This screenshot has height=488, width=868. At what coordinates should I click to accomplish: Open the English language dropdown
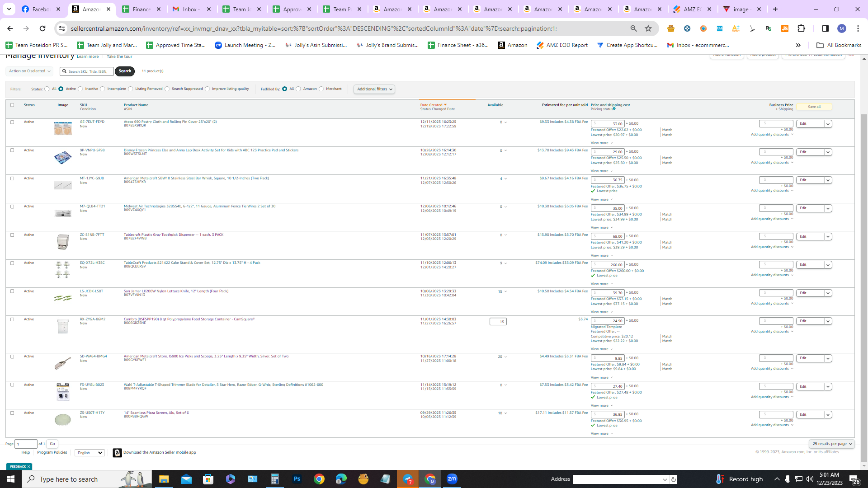click(90, 453)
